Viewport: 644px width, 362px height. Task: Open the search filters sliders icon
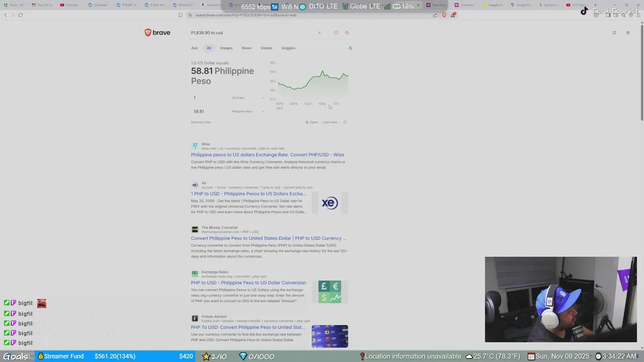pyautogui.click(x=350, y=48)
